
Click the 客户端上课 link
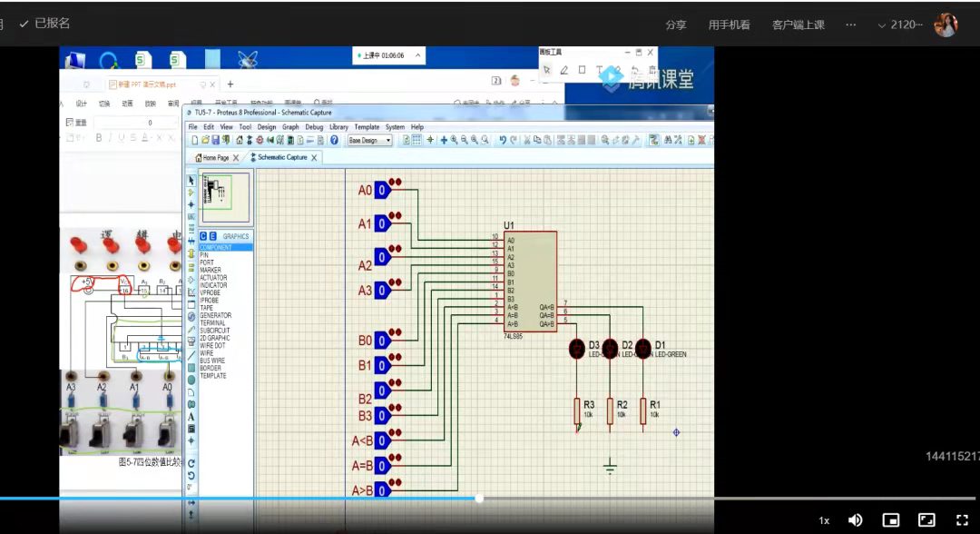[798, 25]
